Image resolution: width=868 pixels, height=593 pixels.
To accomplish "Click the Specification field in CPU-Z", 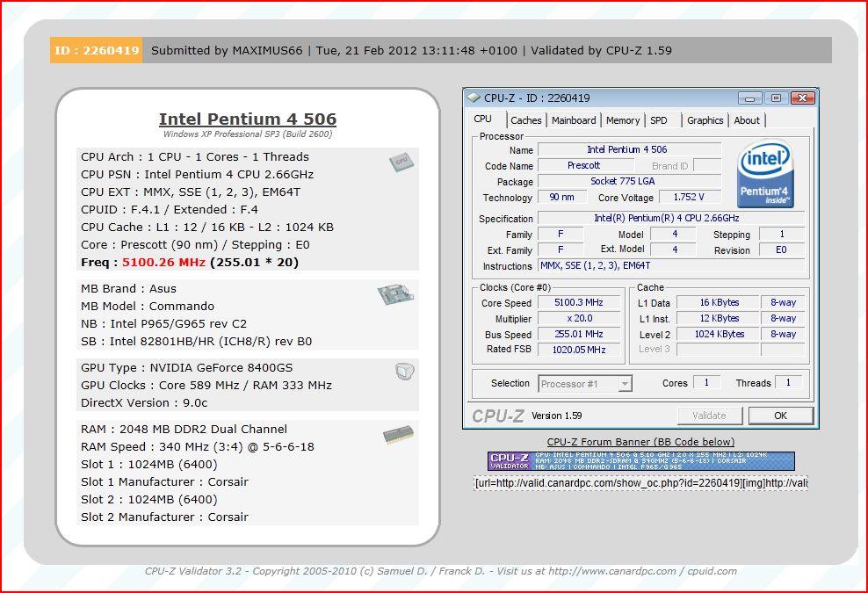I will point(671,218).
